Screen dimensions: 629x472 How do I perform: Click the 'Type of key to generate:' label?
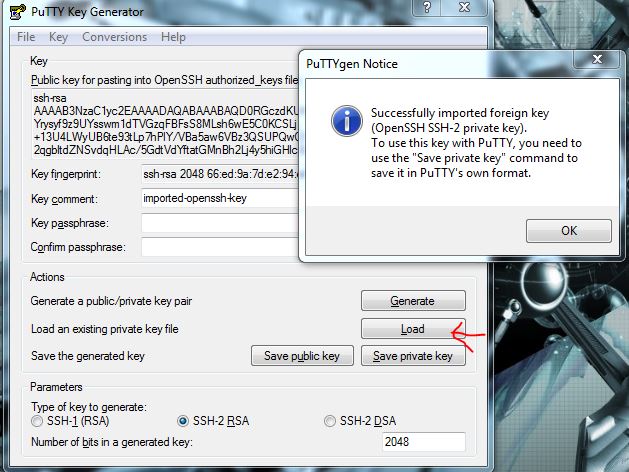[x=89, y=407]
